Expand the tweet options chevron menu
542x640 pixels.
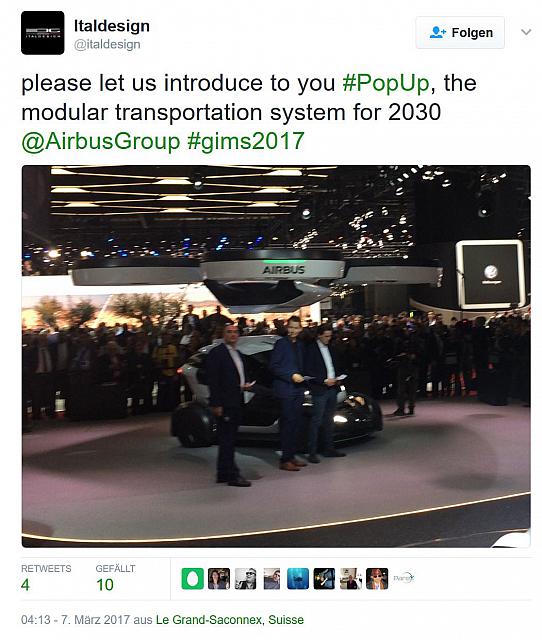(x=526, y=32)
